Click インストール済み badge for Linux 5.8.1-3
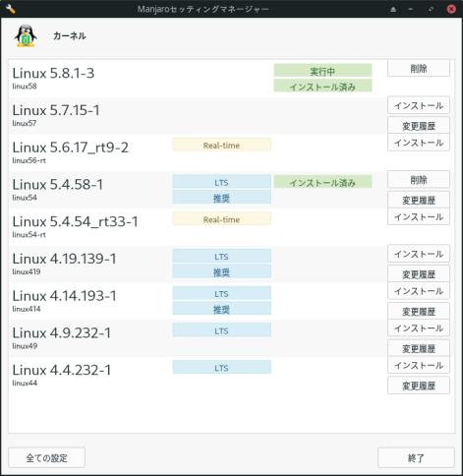The image size is (463, 476). click(x=322, y=87)
